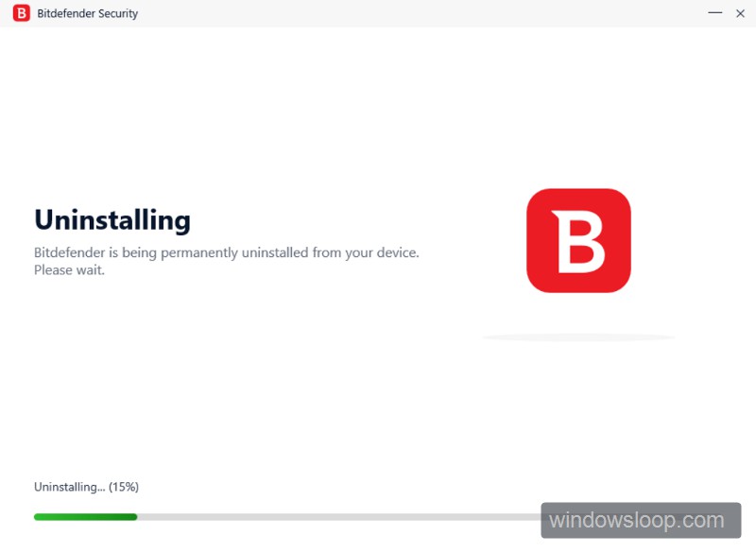Select the "Please wait." text line

coord(69,270)
